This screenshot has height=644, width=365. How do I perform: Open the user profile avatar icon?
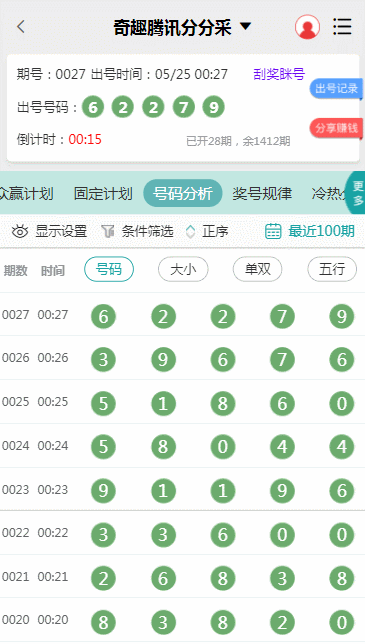point(307,27)
